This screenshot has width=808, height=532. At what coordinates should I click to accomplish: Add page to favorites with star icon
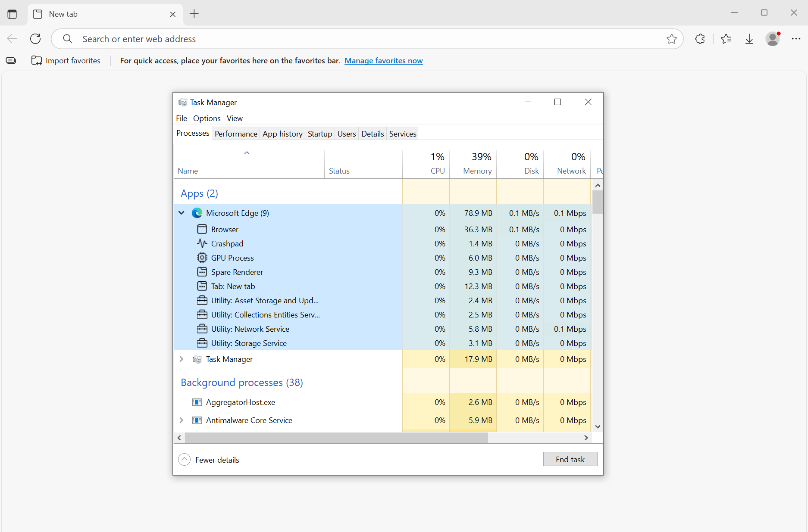(671, 39)
